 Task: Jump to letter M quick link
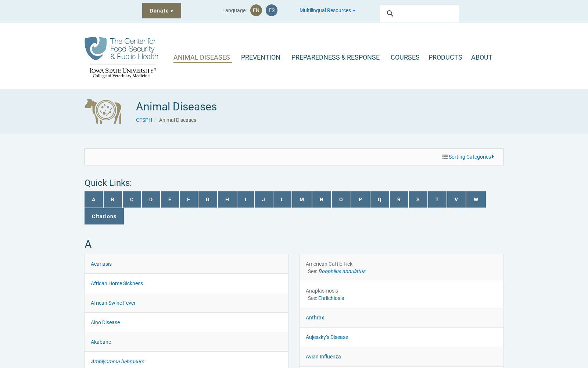302,199
